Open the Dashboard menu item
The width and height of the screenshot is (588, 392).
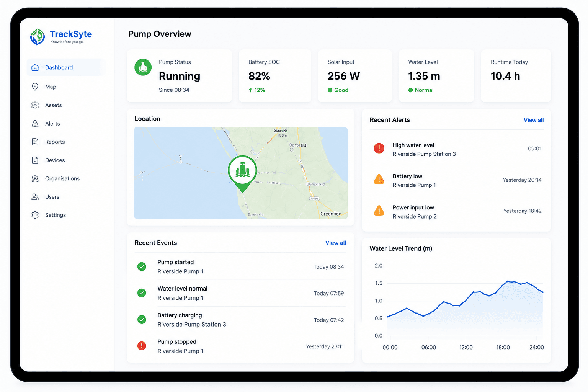[x=66, y=67]
